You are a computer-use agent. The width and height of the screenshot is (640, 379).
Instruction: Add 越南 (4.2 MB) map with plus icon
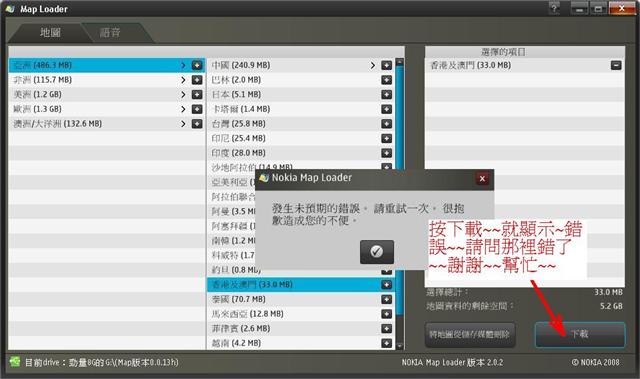(387, 344)
